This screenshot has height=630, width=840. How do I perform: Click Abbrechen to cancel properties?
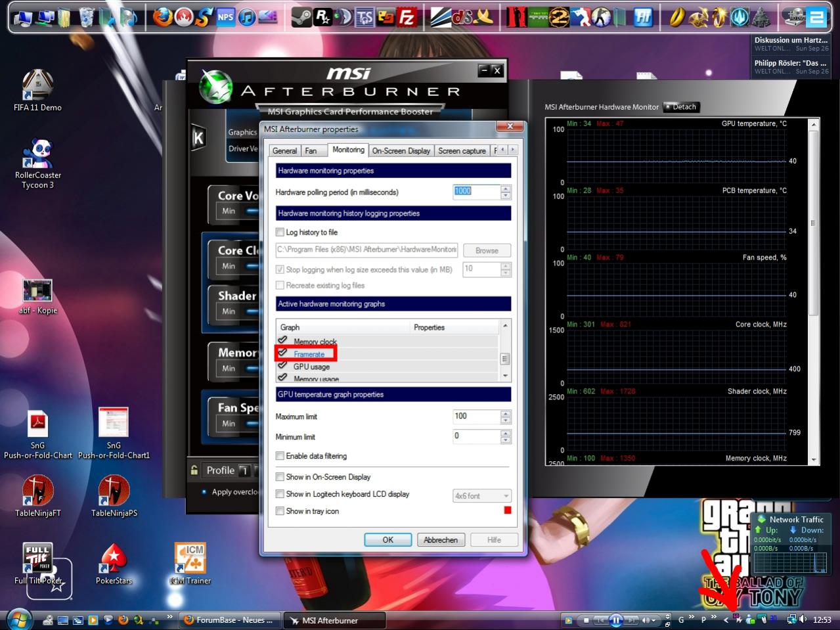pyautogui.click(x=441, y=540)
